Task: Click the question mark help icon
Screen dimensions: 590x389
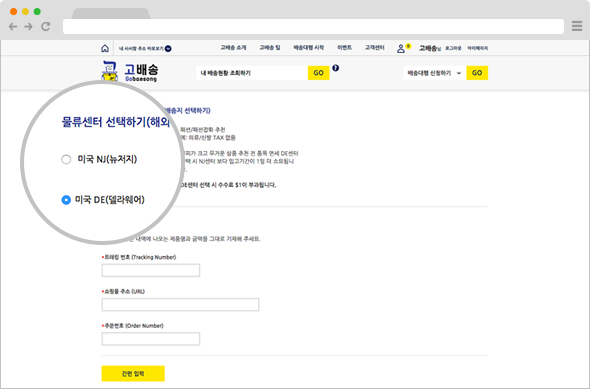Action: [x=336, y=68]
